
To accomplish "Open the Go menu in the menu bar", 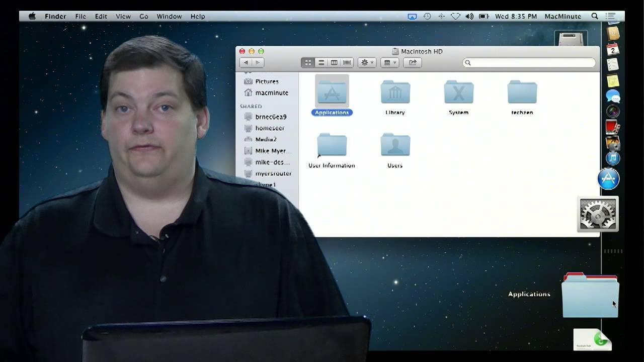I will (143, 16).
